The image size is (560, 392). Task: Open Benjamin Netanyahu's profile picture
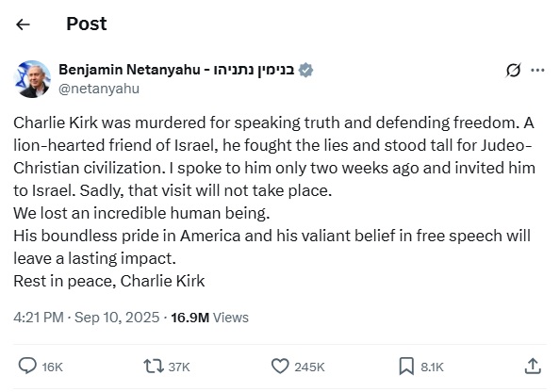[32, 79]
